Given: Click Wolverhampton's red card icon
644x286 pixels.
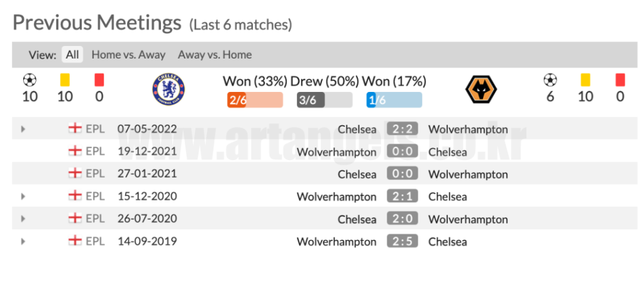Looking at the screenshot, I should 620,79.
